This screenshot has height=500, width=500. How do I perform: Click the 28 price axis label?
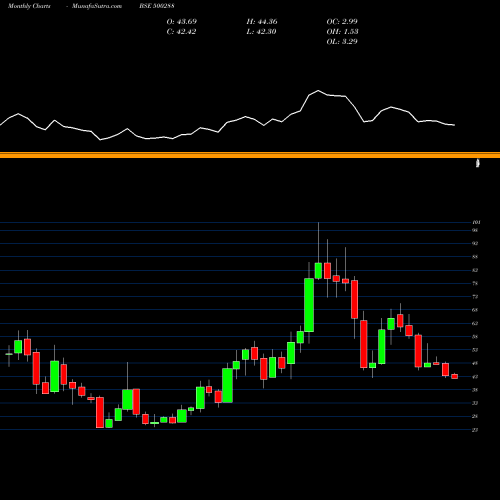pos(475,416)
